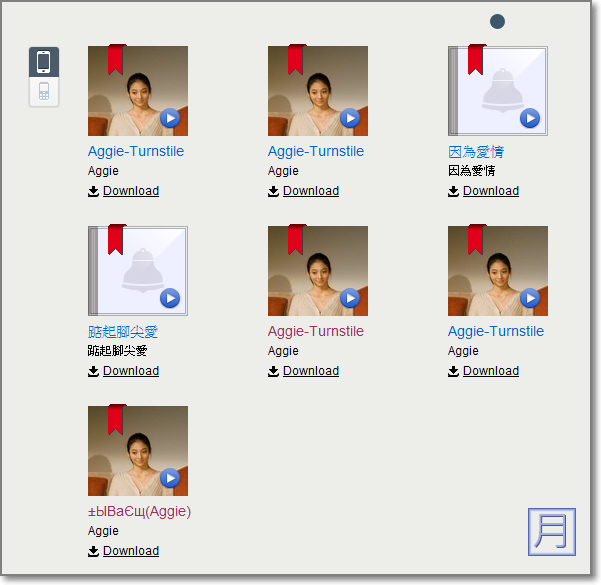Image resolution: width=601 pixels, height=585 pixels.
Task: Open the purple visited Aggie-Turnstile title link
Action: (315, 332)
